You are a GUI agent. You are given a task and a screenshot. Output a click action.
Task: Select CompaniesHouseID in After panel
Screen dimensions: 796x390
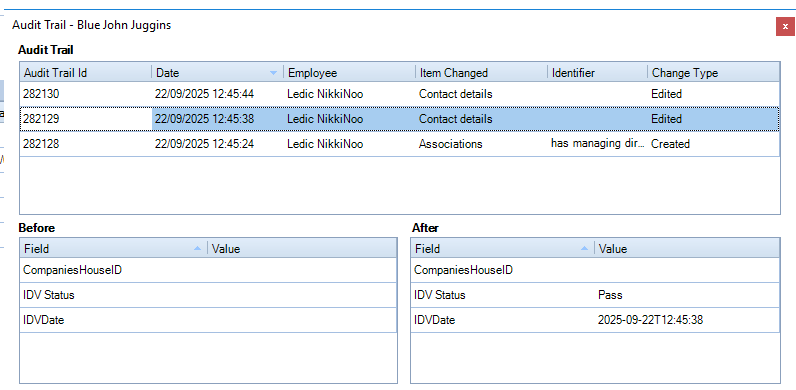click(x=595, y=270)
